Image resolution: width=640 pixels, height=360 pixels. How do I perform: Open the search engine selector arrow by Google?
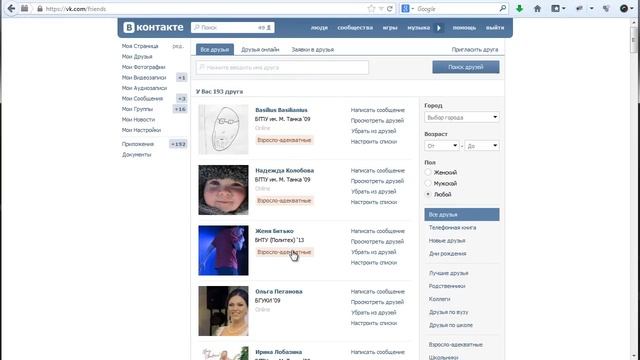pos(413,9)
